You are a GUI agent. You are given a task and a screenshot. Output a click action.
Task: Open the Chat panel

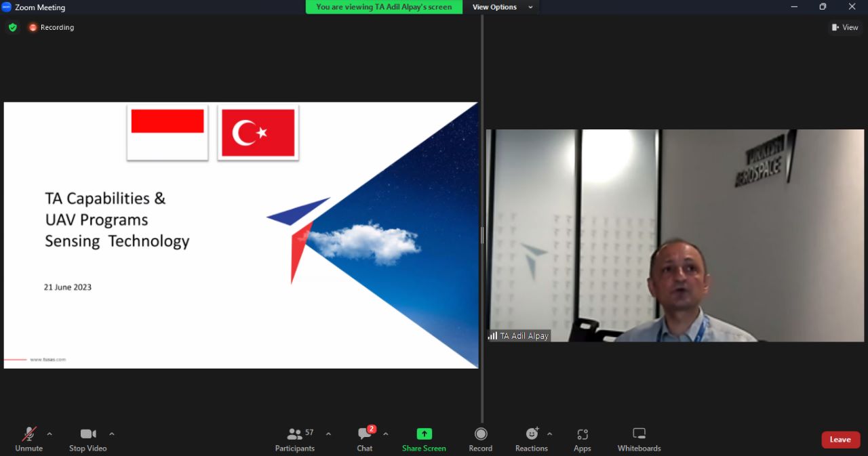[366, 439]
